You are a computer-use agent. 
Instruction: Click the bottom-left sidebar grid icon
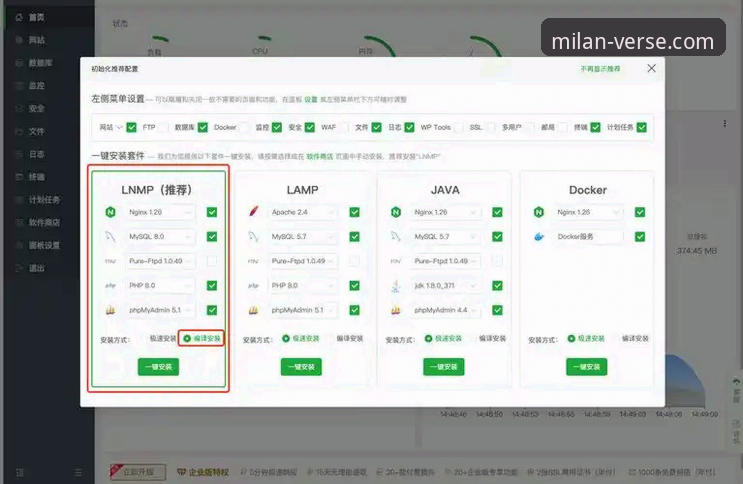[x=20, y=472]
